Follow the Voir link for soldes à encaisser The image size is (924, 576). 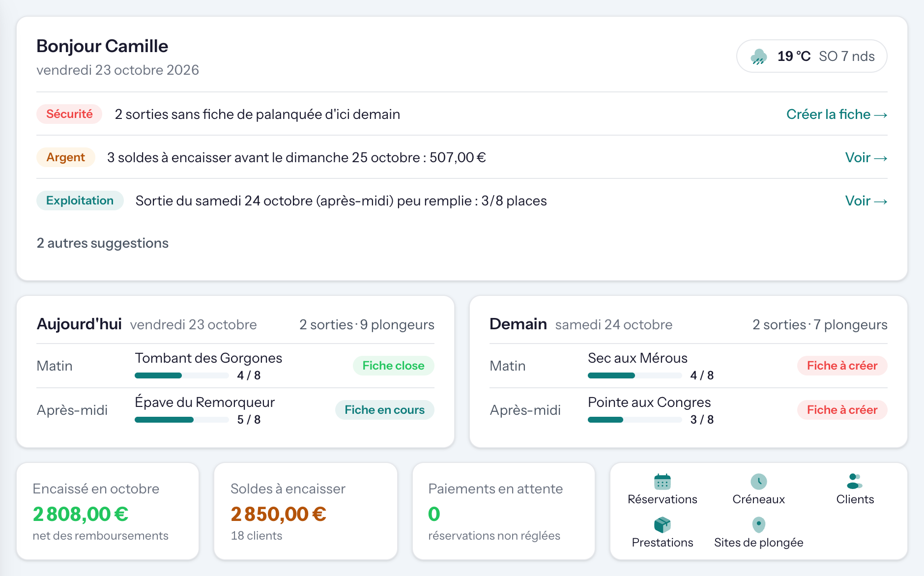coord(866,157)
